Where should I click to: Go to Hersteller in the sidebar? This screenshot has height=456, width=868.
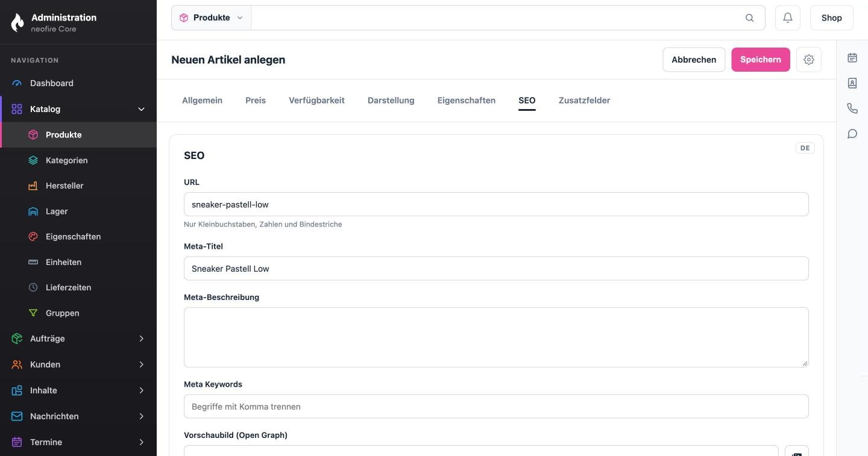coord(78,186)
